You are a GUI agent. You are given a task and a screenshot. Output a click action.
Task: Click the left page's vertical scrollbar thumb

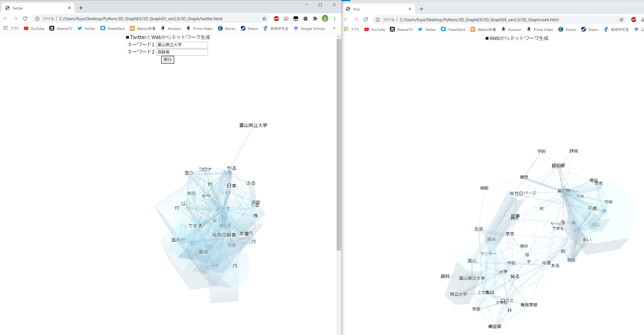[338, 145]
